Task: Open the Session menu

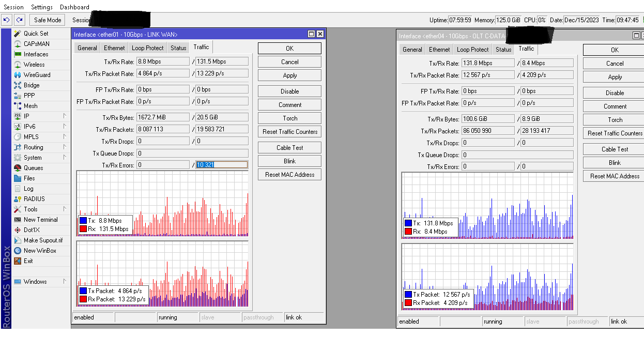Action: click(14, 7)
